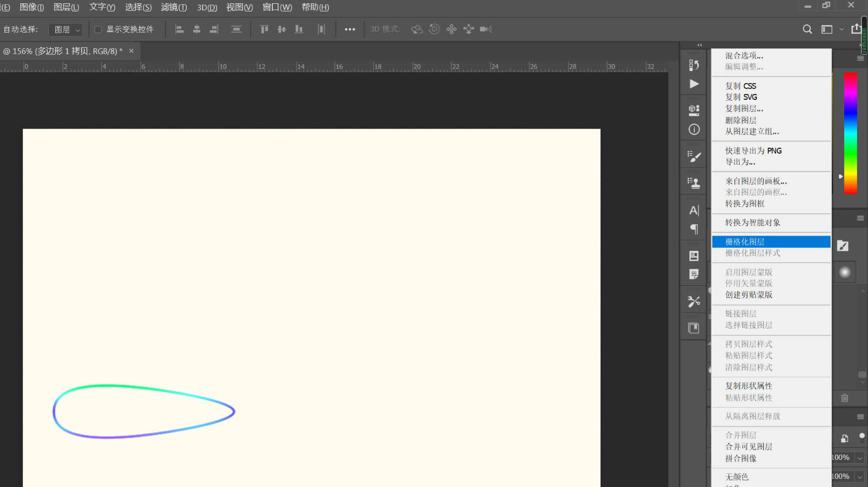Image resolution: width=868 pixels, height=487 pixels.
Task: Click the align right edges icon
Action: click(214, 29)
